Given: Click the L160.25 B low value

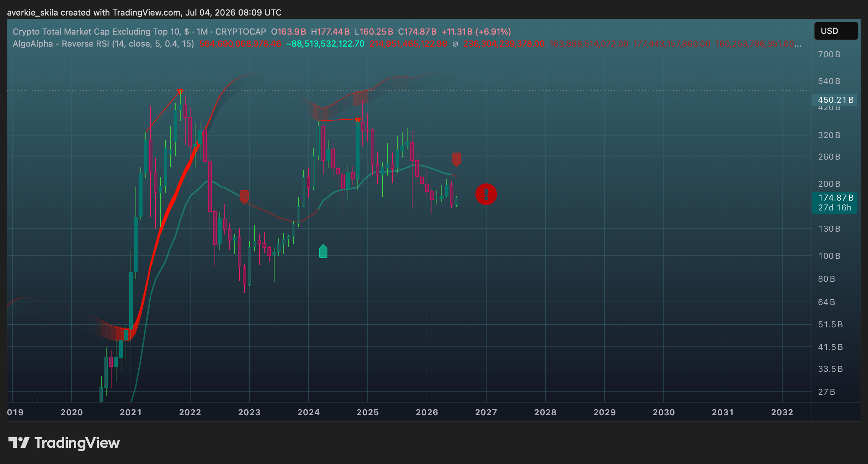Looking at the screenshot, I should (x=374, y=31).
